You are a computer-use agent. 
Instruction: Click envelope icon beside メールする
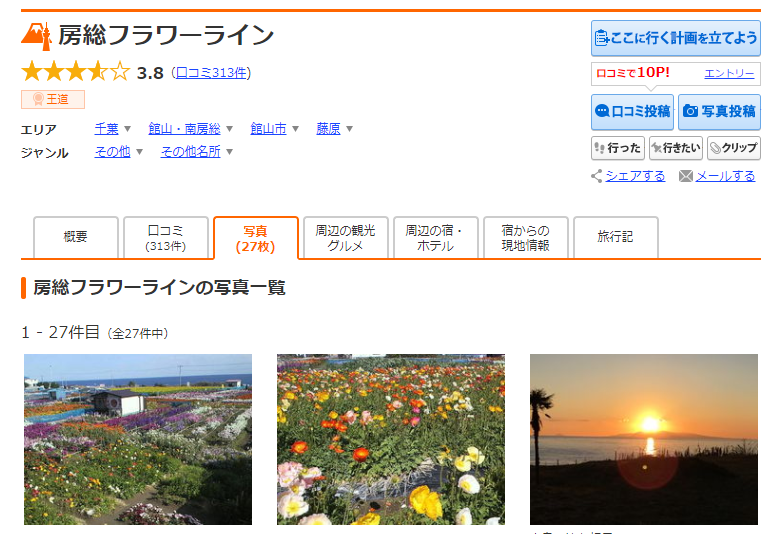[x=686, y=176]
